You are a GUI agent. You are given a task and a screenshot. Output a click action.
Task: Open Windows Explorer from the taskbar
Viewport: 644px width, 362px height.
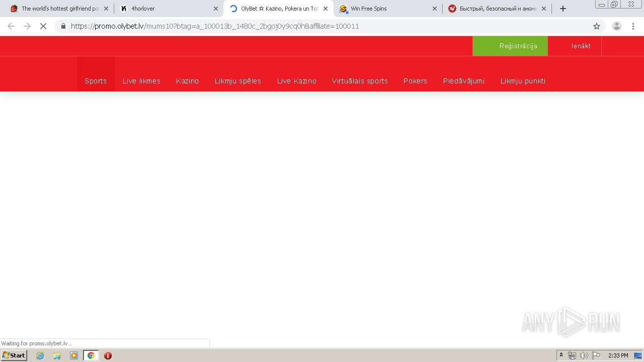pos(57,355)
